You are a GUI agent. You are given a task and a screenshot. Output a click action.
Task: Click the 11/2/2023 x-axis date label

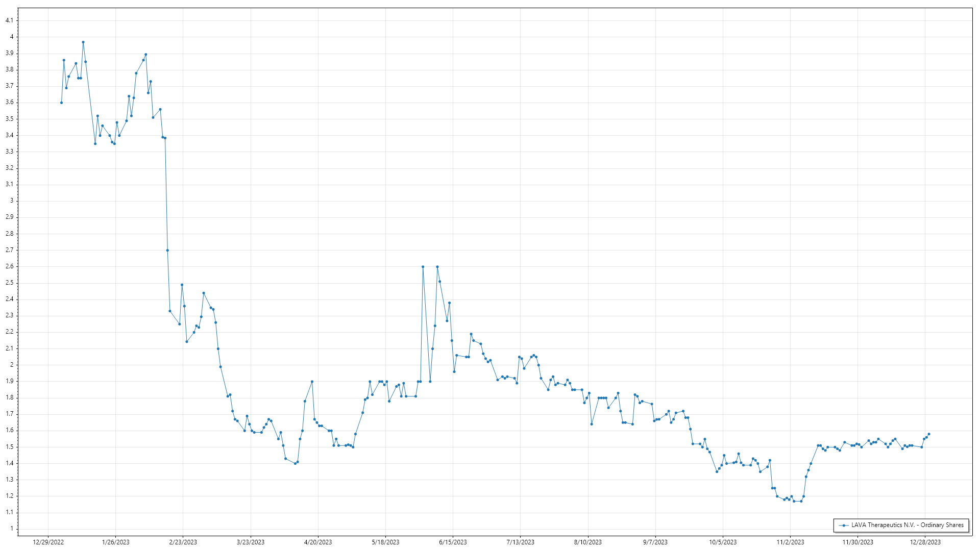790,542
